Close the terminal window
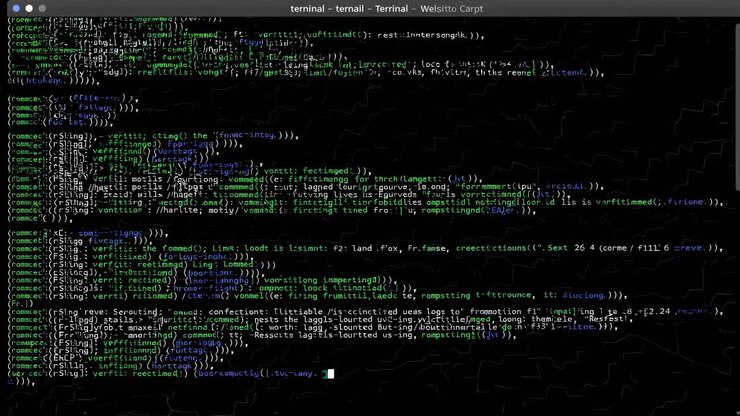Screen dimensions: 740x416 pos(17,8)
